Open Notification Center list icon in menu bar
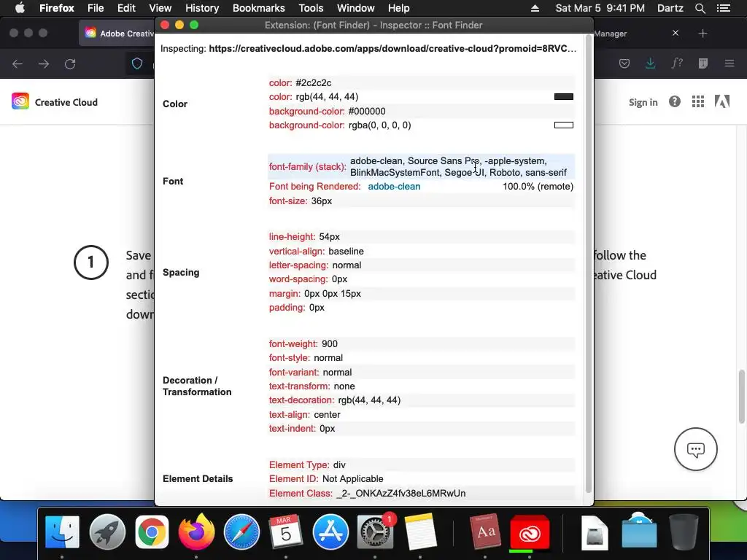The height and width of the screenshot is (560, 747). [x=723, y=8]
